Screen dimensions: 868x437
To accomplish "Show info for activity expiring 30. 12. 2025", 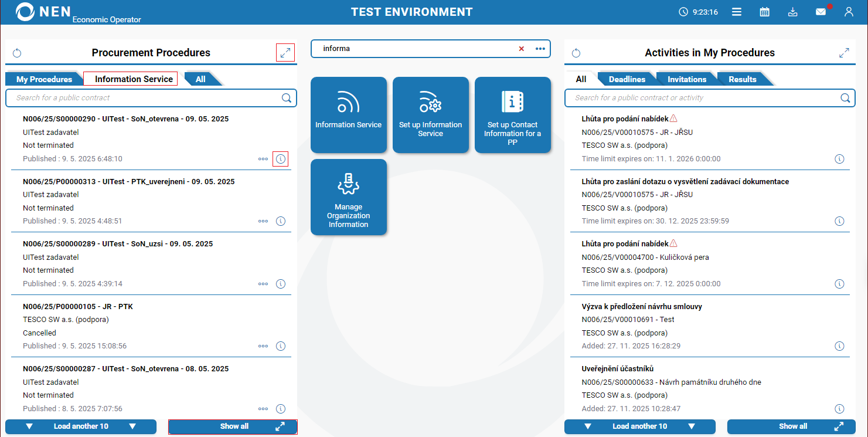I will click(x=839, y=221).
